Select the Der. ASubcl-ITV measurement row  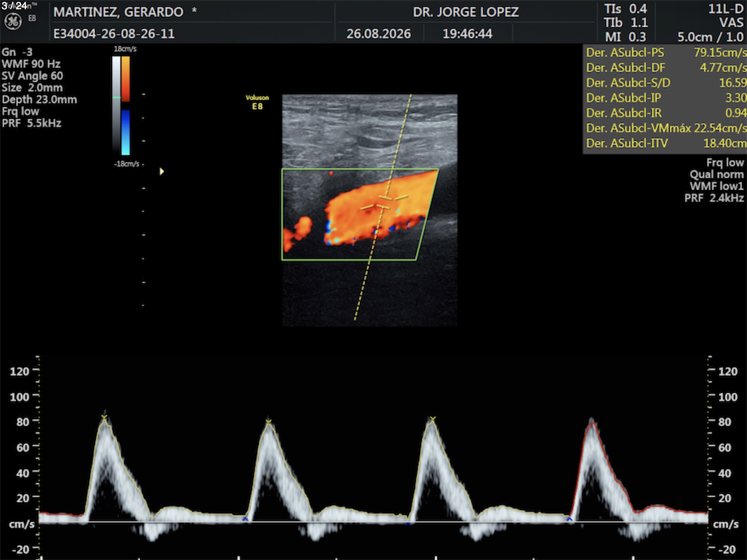(x=666, y=143)
